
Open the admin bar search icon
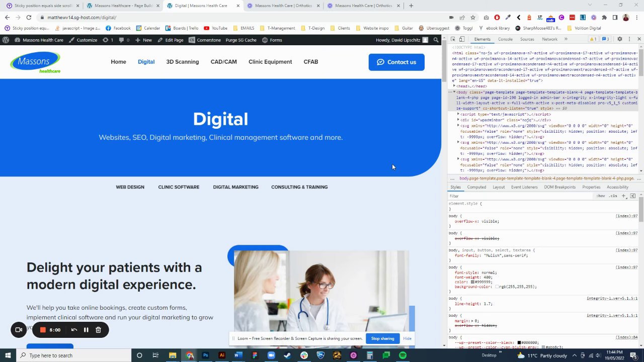point(436,40)
